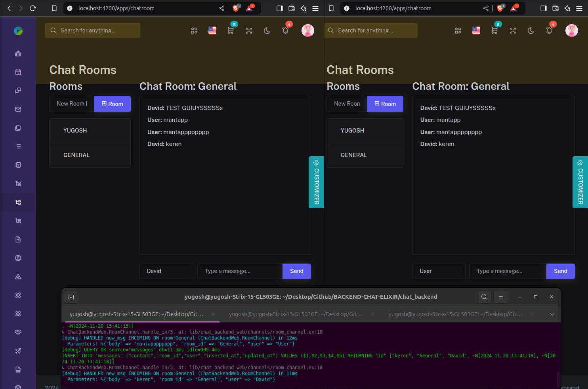Toggle the browser side panel view

tap(279, 8)
